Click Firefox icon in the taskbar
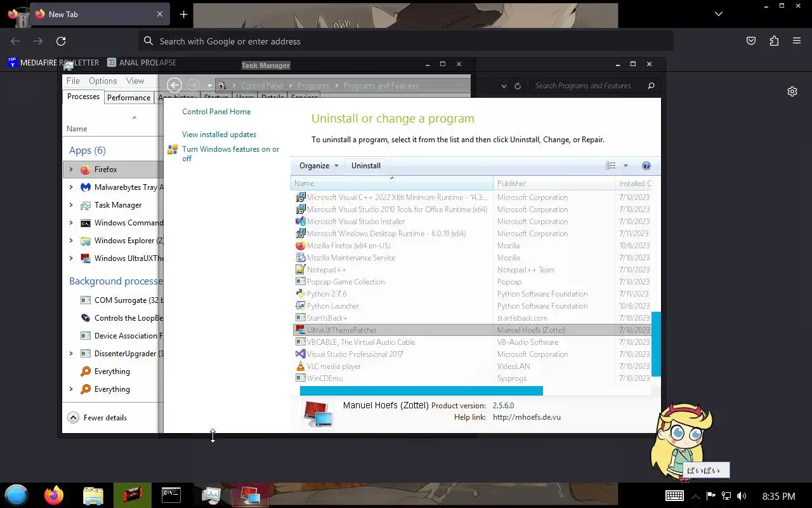 pos(54,495)
